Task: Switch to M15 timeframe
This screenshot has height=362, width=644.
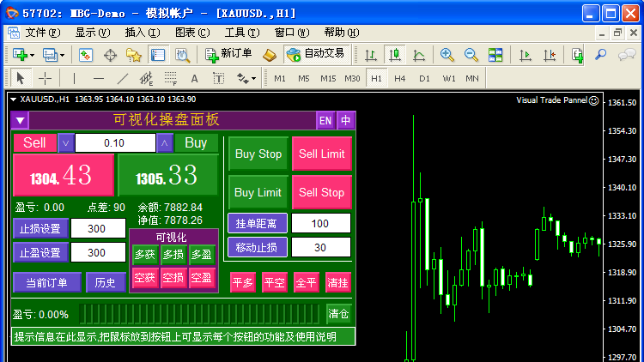Action: (328, 78)
